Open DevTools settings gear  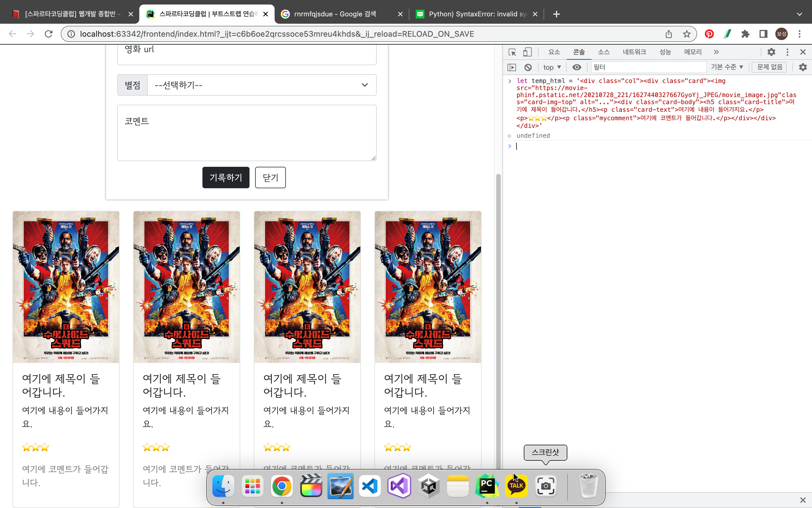tap(771, 52)
